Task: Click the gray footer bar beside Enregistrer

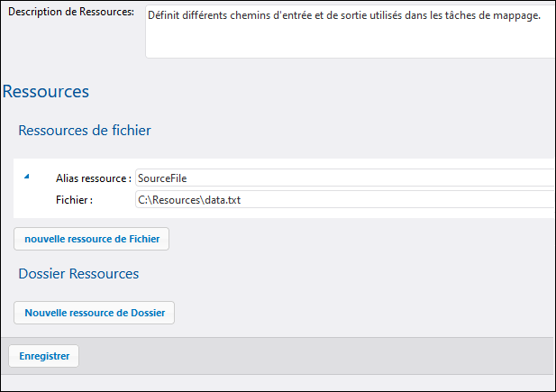Action: (315, 356)
